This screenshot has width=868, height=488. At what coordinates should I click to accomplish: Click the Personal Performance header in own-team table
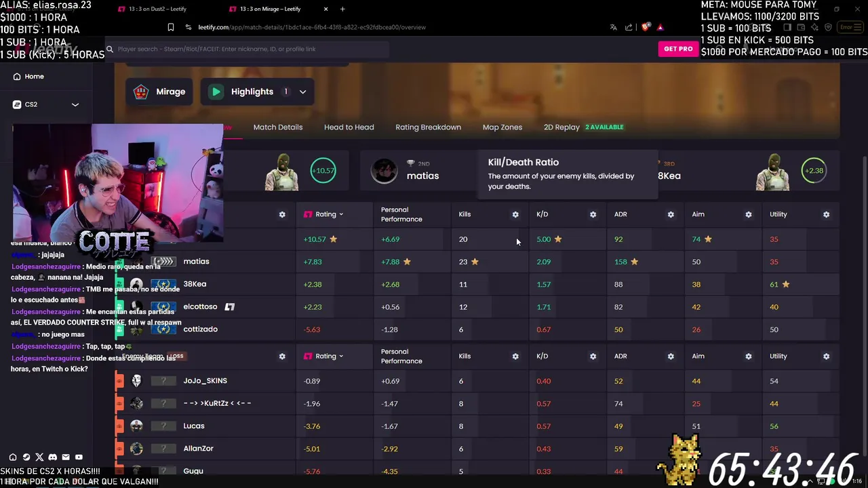tap(401, 215)
